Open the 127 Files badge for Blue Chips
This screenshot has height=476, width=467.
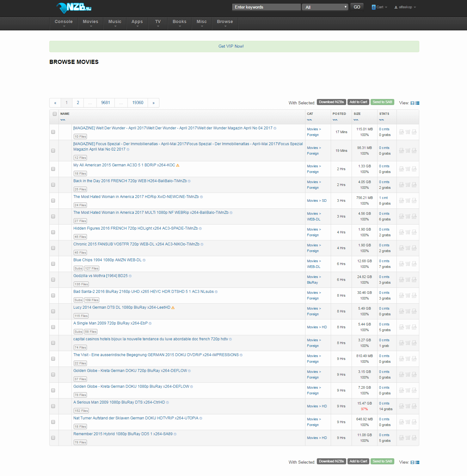(x=92, y=269)
